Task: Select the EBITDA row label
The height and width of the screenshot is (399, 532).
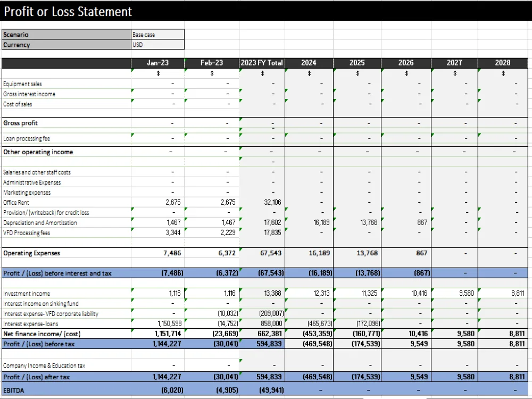Action: [14, 390]
